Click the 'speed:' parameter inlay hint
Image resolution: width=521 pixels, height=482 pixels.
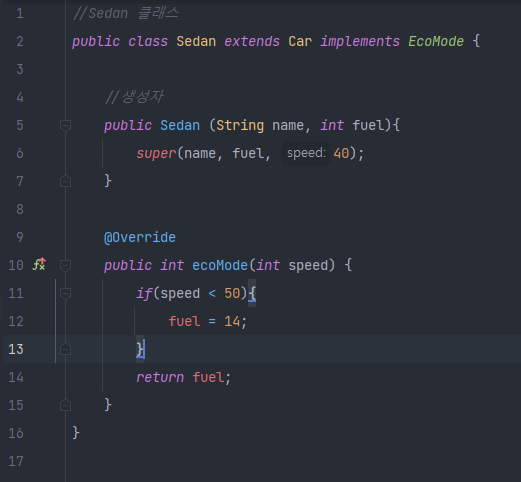point(306,153)
